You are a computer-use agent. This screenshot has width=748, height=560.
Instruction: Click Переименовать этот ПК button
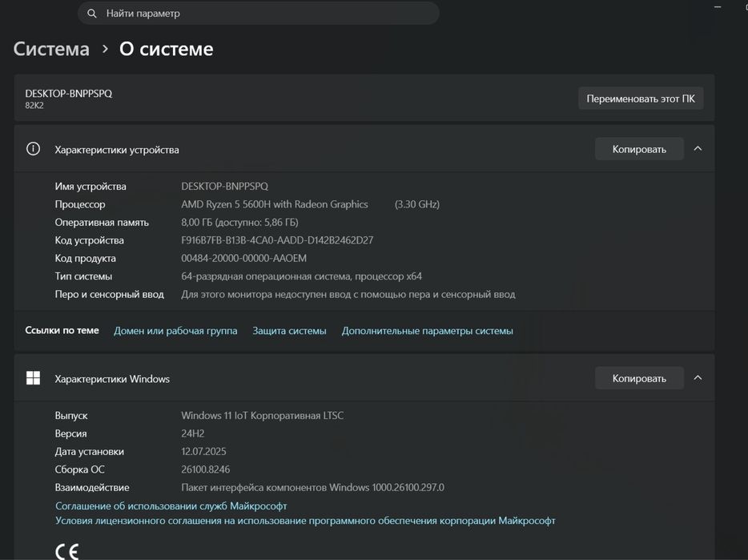(x=641, y=99)
